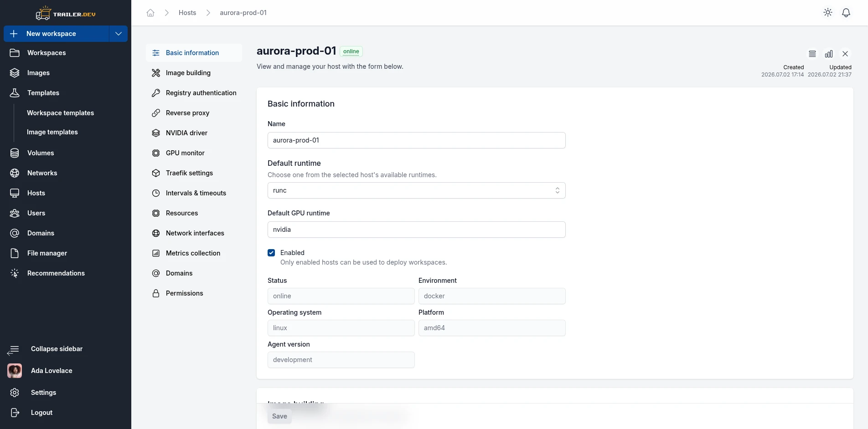Click Intervals & timeouts clock icon
The width and height of the screenshot is (868, 429).
click(156, 193)
